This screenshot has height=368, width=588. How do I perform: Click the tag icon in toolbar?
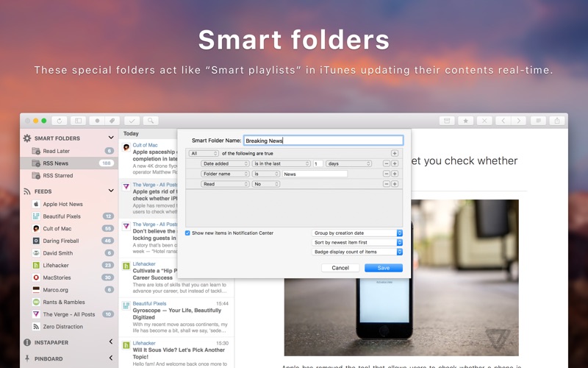point(112,121)
